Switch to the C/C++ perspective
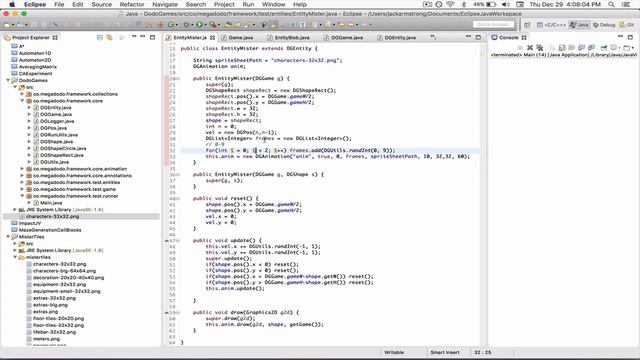 tap(551, 25)
